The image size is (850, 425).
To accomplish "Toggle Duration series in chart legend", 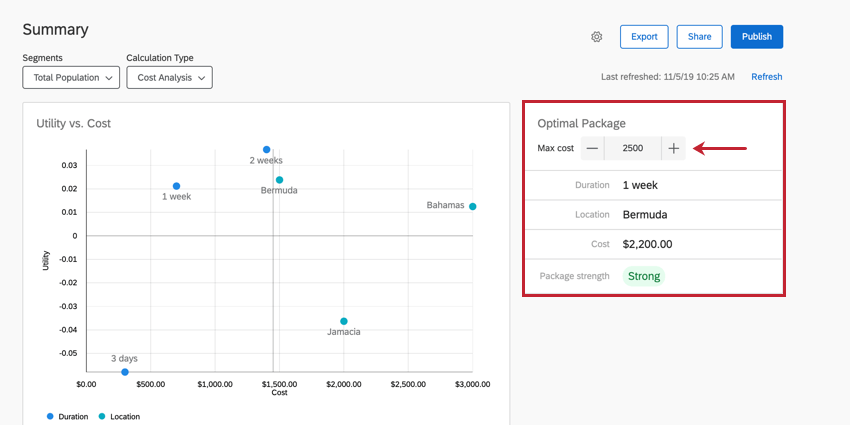I will [x=68, y=416].
